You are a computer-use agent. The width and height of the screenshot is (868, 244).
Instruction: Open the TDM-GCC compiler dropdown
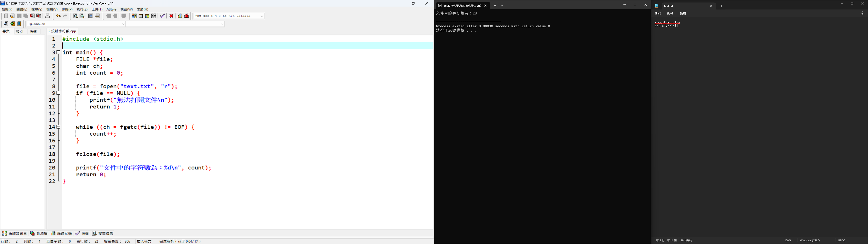click(262, 16)
